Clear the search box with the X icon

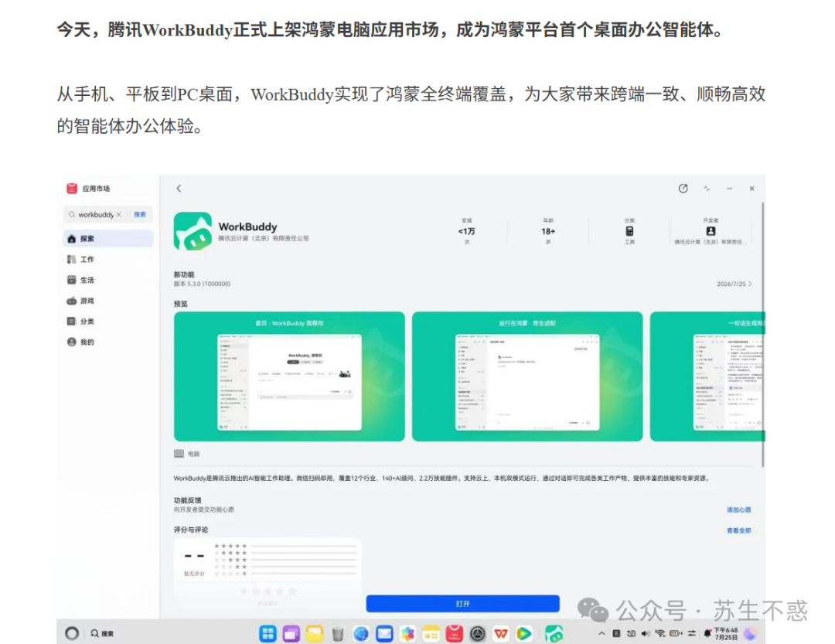tap(119, 215)
